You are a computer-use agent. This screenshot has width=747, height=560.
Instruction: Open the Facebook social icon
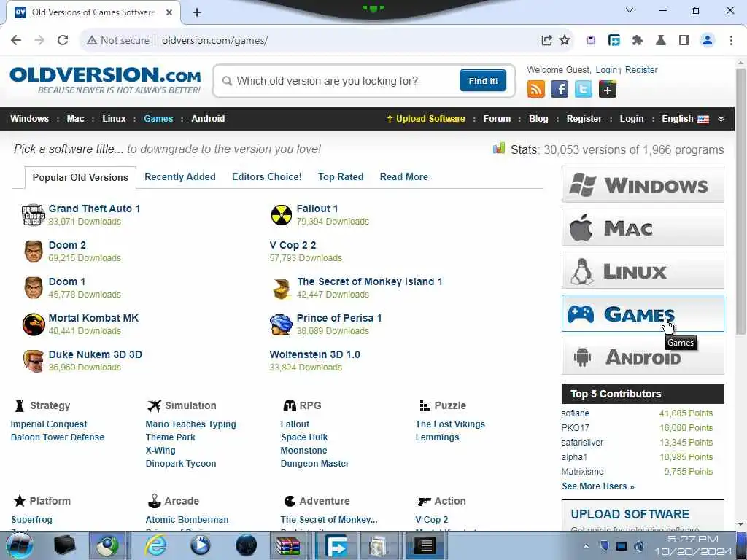tap(560, 89)
